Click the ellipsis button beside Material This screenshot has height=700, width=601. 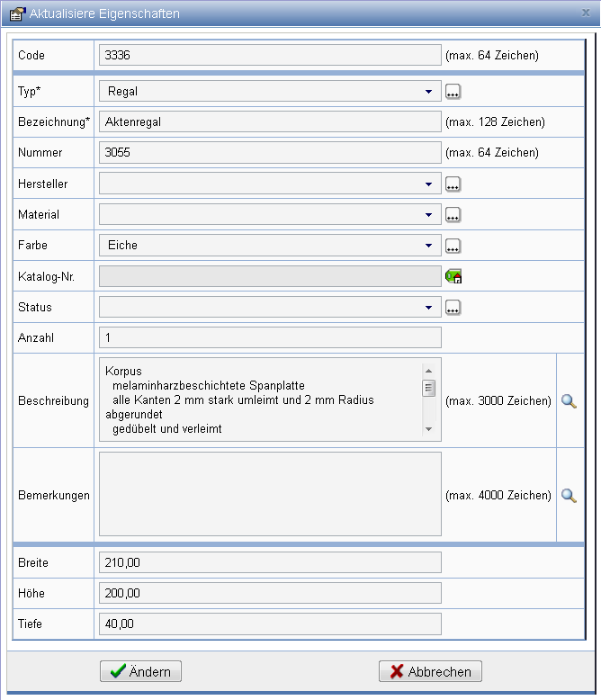pyautogui.click(x=453, y=215)
